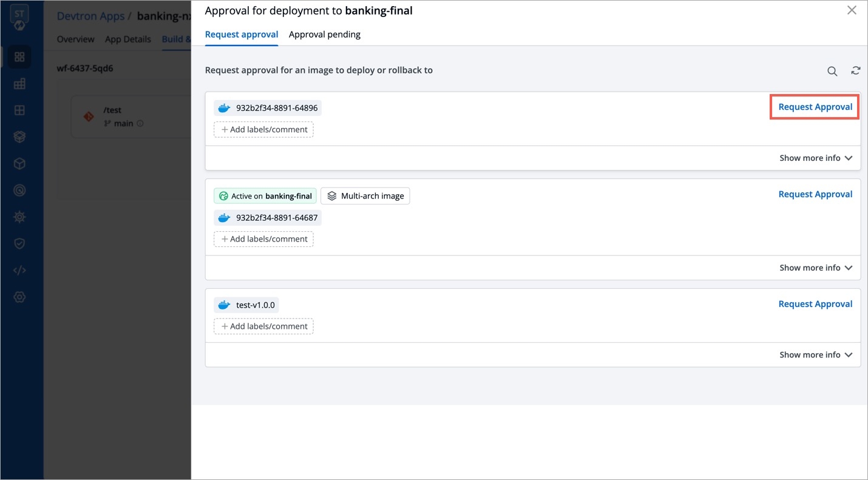Image resolution: width=868 pixels, height=480 pixels.
Task: Open the stacked layers icon in sidebar
Action: tap(19, 137)
